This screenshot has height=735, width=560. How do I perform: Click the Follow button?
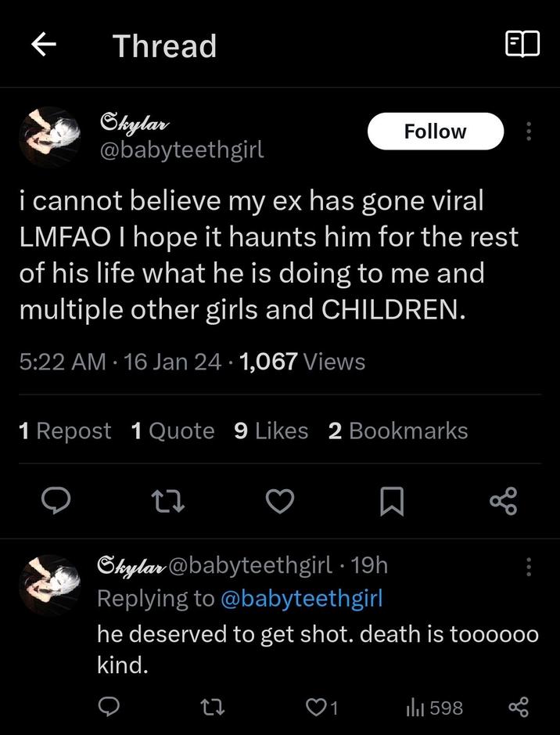click(x=435, y=132)
